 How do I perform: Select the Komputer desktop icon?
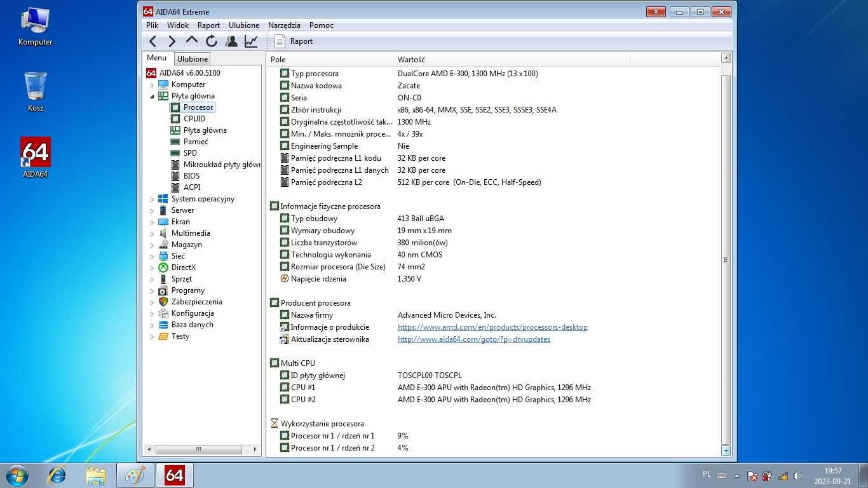[36, 27]
